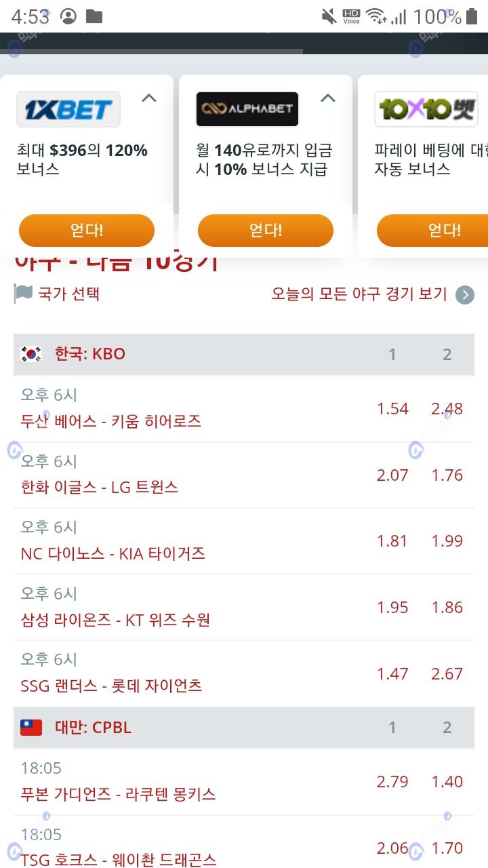Image resolution: width=488 pixels, height=868 pixels.
Task: Select odds 2.67 for 롯데 자이언츠
Action: 447,674
